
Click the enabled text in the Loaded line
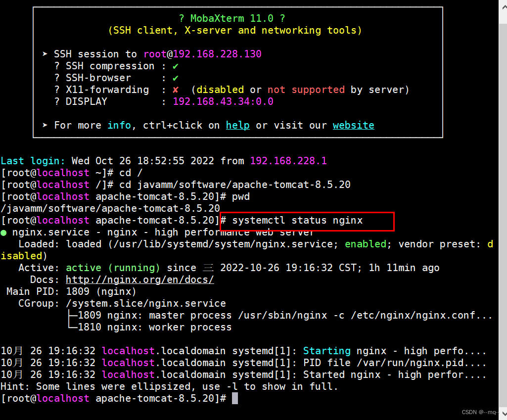[x=365, y=244]
